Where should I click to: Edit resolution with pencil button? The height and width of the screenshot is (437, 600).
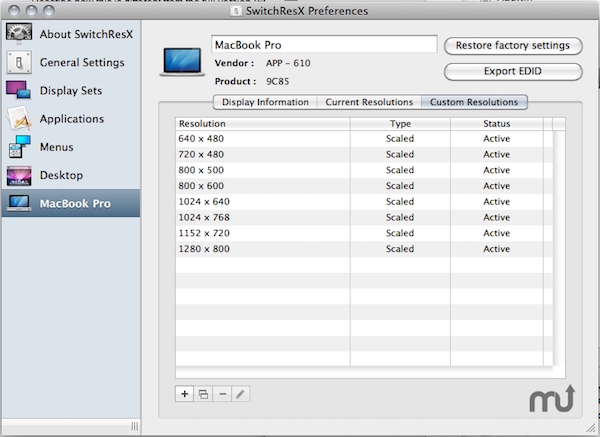pos(241,394)
